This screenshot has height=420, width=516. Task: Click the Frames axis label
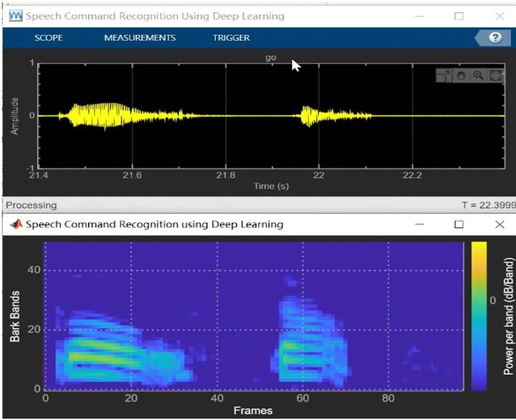point(252,411)
